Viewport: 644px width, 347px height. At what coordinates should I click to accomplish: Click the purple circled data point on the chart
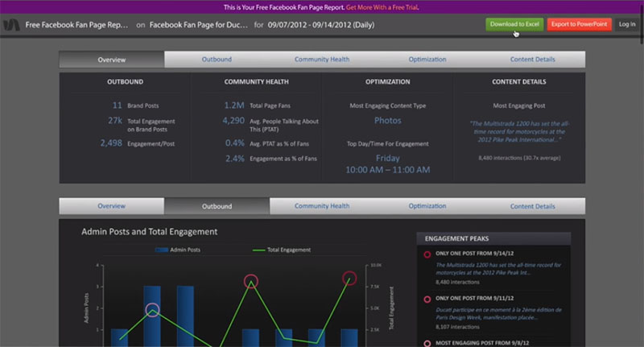[x=152, y=310]
